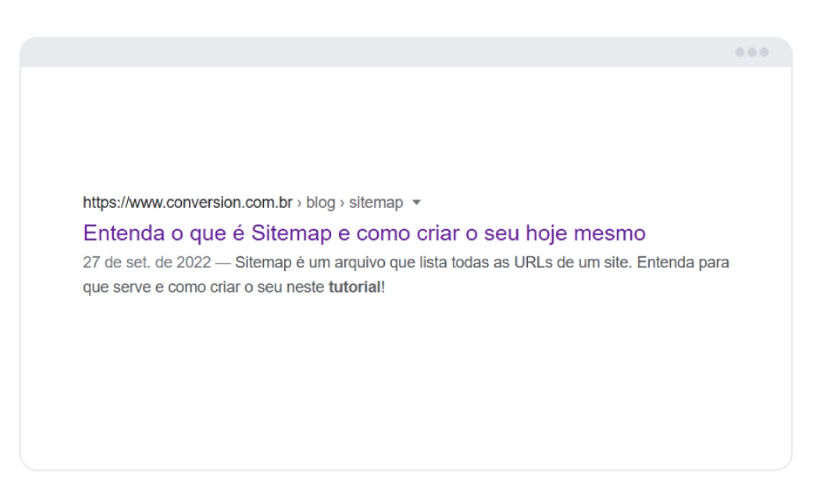Click the "blog" breadcrumb segment
This screenshot has width=815, height=500.
[x=320, y=203]
